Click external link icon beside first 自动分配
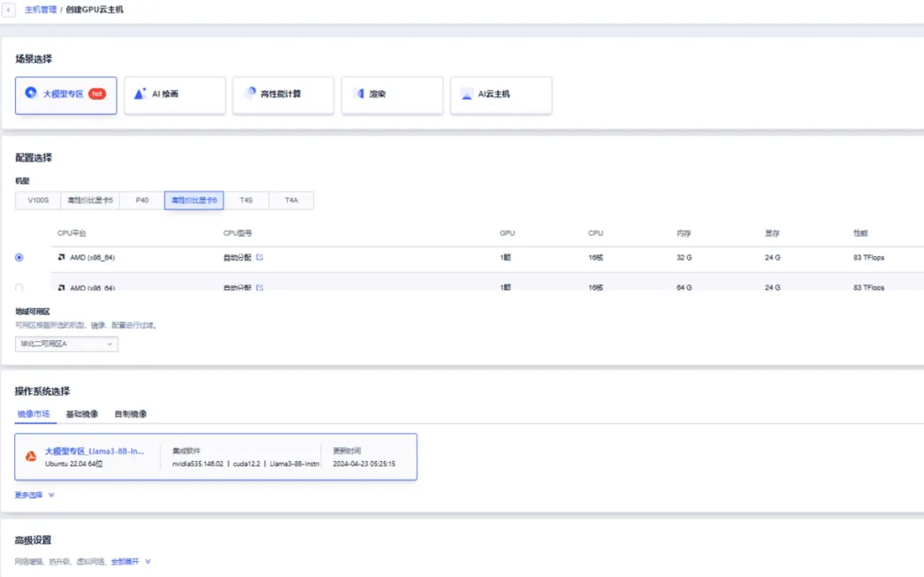 [260, 258]
